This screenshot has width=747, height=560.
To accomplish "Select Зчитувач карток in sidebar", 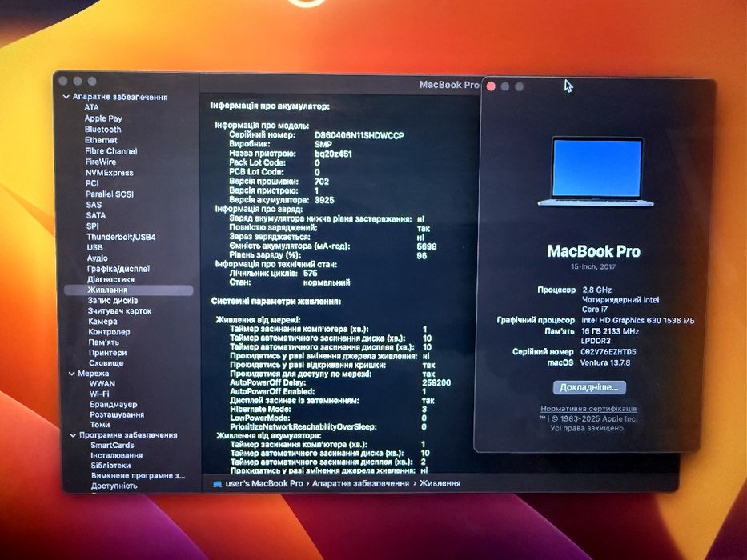I will point(119,311).
